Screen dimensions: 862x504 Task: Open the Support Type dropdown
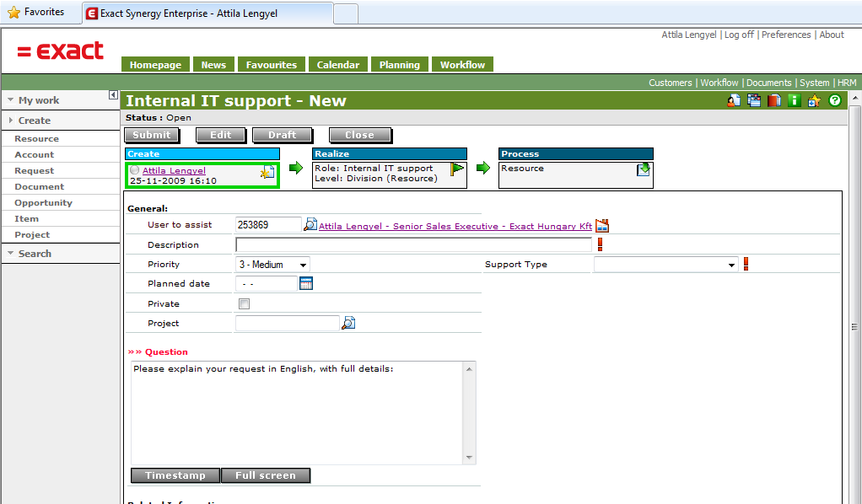665,265
